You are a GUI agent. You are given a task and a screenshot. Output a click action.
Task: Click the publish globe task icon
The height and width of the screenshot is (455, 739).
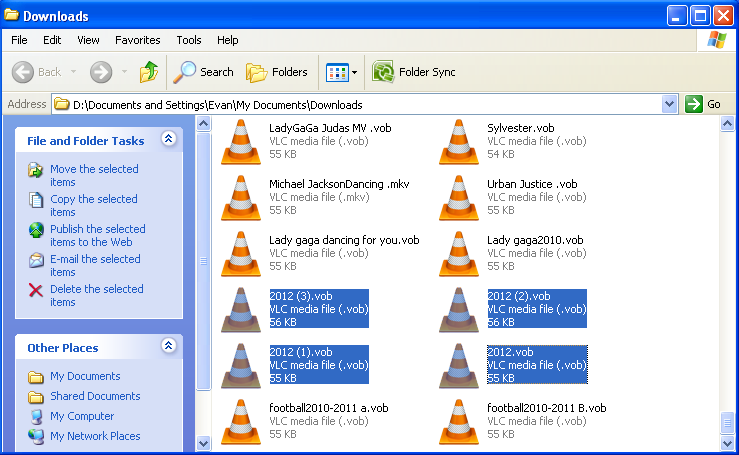[x=36, y=230]
